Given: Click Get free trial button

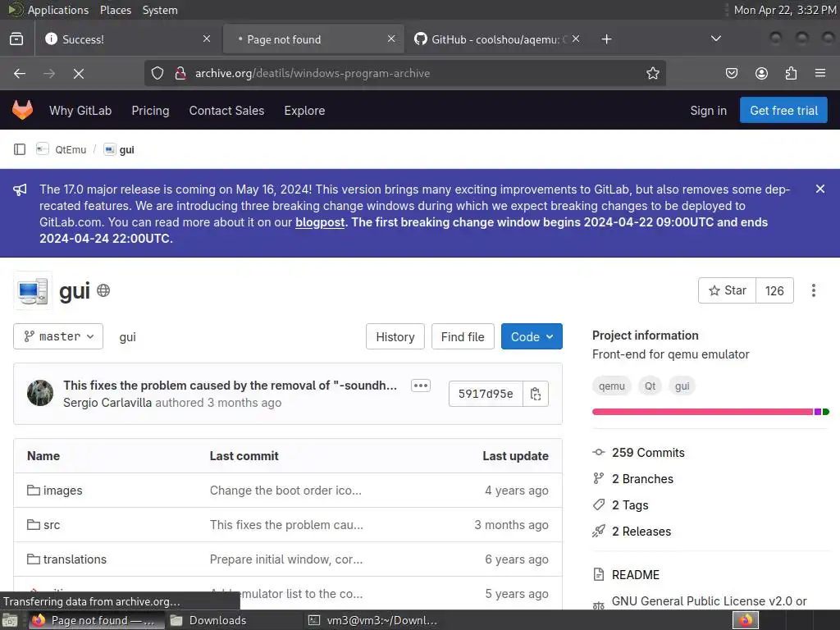Looking at the screenshot, I should coord(783,111).
